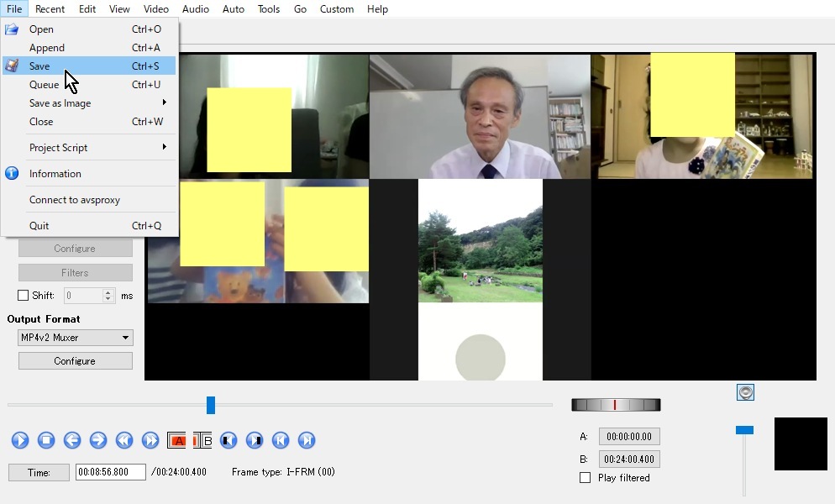Click the A marker time field
The width and height of the screenshot is (835, 504).
click(x=629, y=436)
